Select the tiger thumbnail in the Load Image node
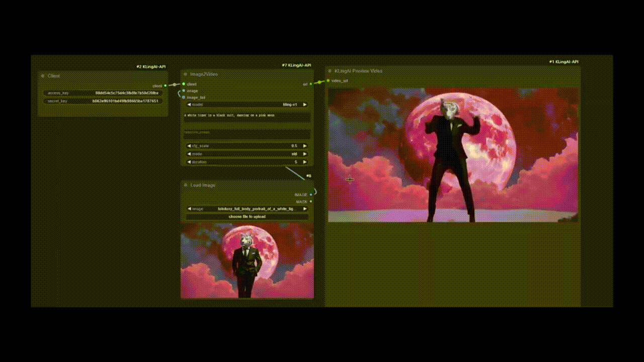Viewport: 644px width, 362px height. [247, 260]
